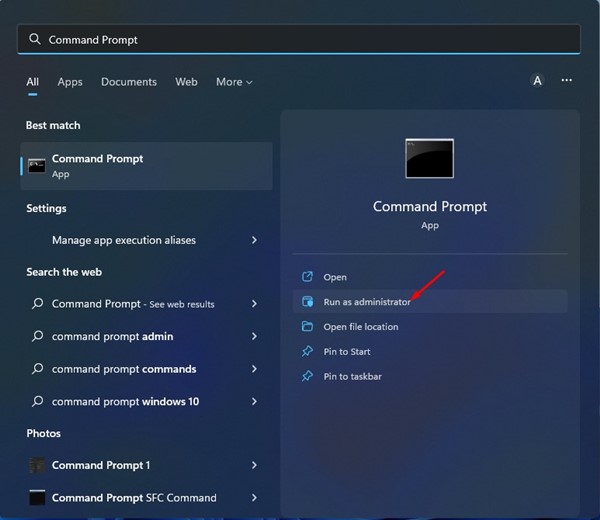This screenshot has height=520, width=600.
Task: Expand arrow for command prompt commands
Action: pyautogui.click(x=254, y=368)
